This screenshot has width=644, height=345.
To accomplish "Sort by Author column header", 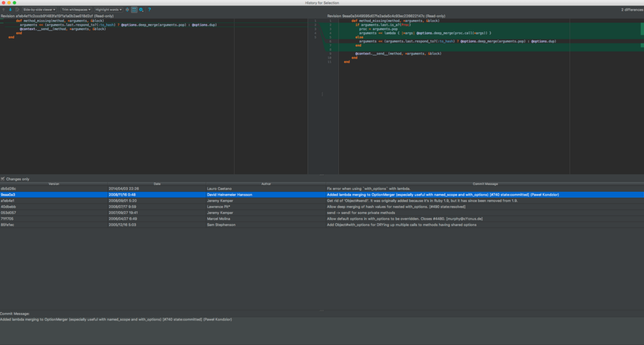I will (x=266, y=184).
